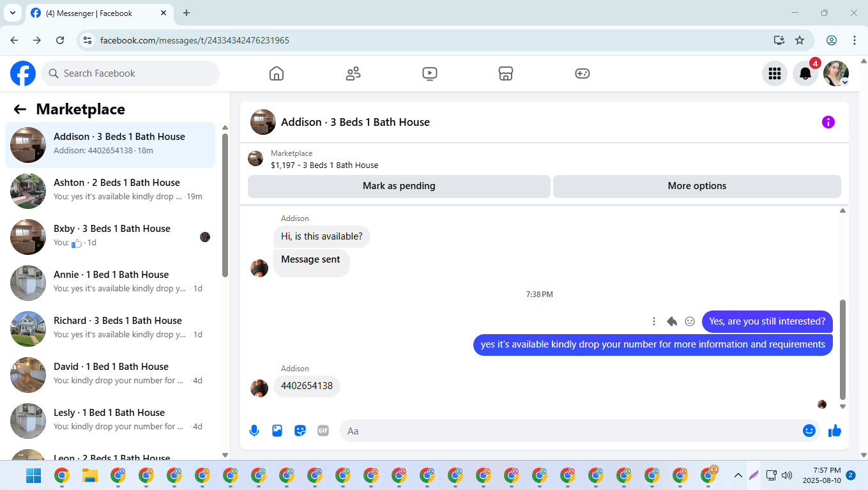Screen dimensions: 868x490
Task: Open the Friends icon in top navigation
Action: pyautogui.click(x=353, y=73)
